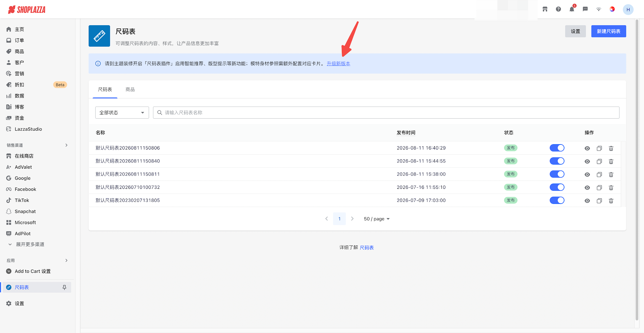This screenshot has height=333, width=644.
Task: Delete 默认尺码表20230207131805
Action: (611, 201)
